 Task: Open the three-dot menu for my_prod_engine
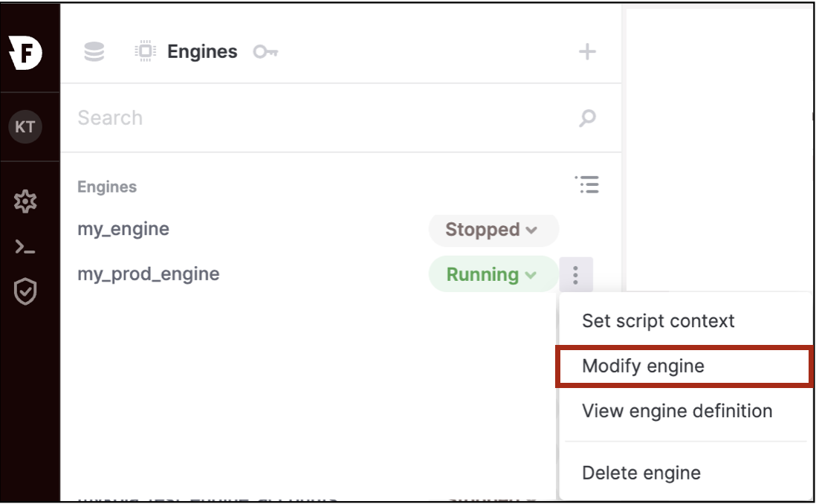click(575, 275)
